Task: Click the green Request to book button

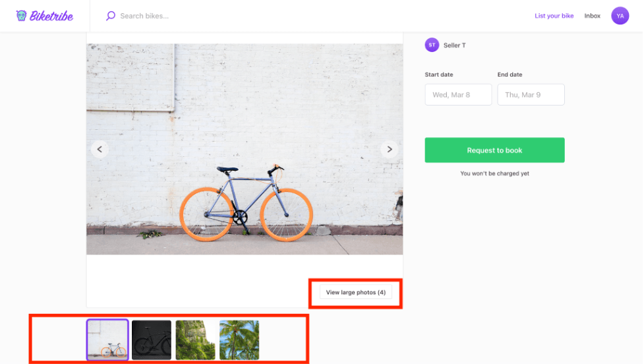Action: (494, 150)
